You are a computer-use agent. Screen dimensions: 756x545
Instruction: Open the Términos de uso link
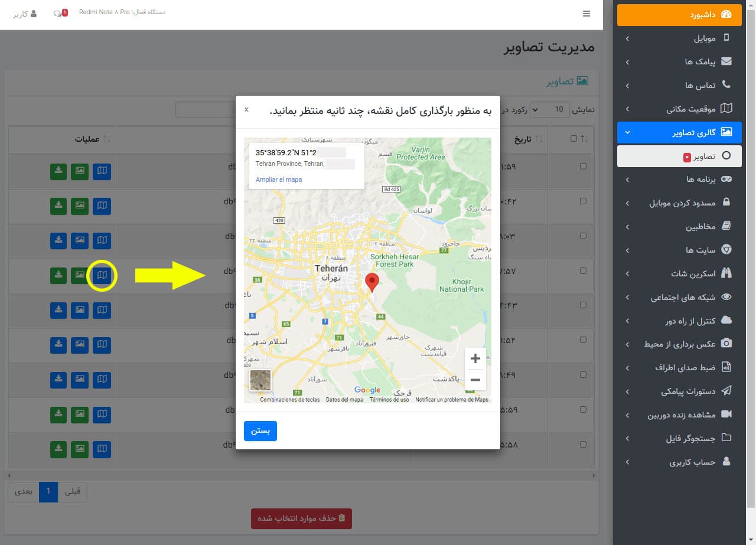tap(389, 400)
